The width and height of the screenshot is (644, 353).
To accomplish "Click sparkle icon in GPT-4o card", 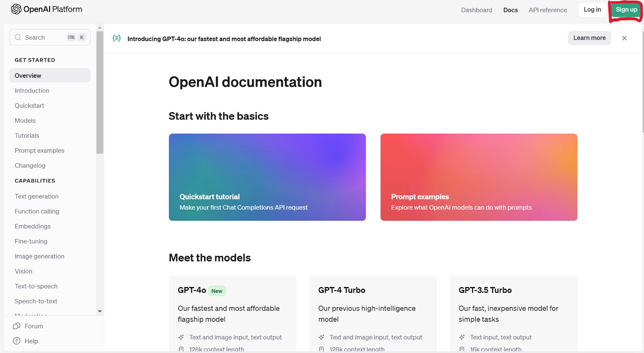I will [x=181, y=337].
